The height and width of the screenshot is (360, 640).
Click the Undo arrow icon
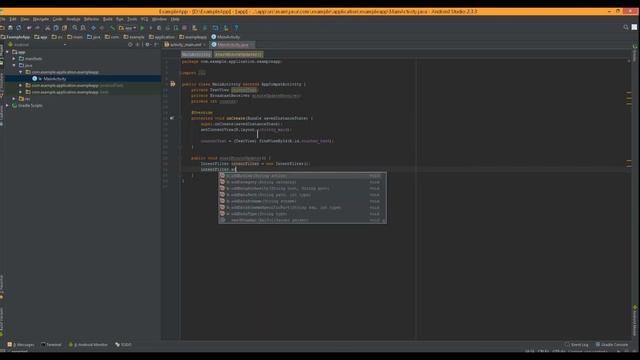point(29,28)
